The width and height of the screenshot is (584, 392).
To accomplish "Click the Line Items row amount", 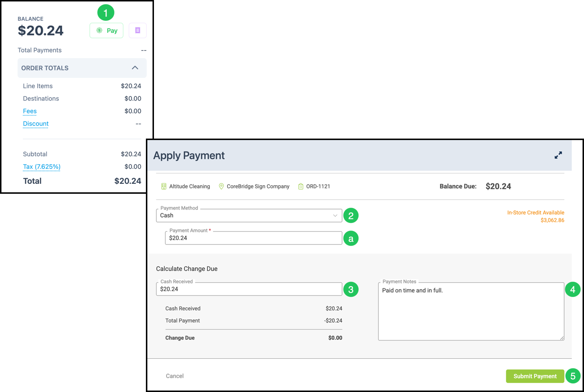I will pyautogui.click(x=131, y=86).
